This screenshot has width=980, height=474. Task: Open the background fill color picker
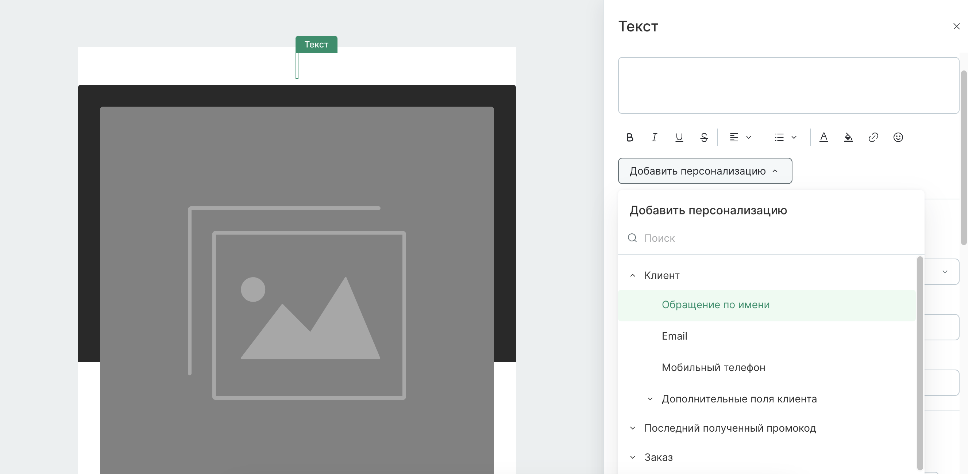pyautogui.click(x=848, y=137)
